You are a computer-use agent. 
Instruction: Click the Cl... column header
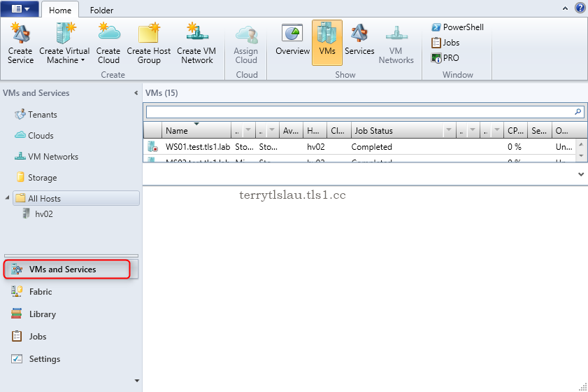click(x=338, y=131)
